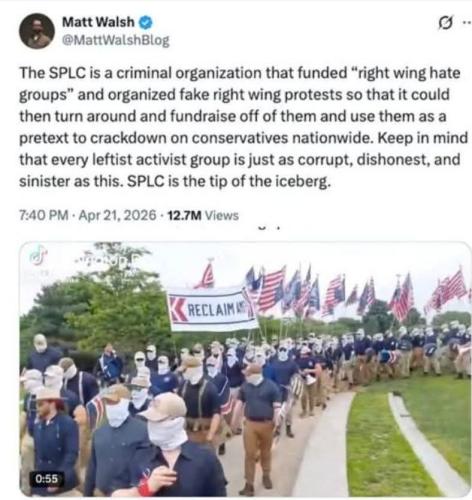Select the Matt Walsh display name

tap(98, 22)
